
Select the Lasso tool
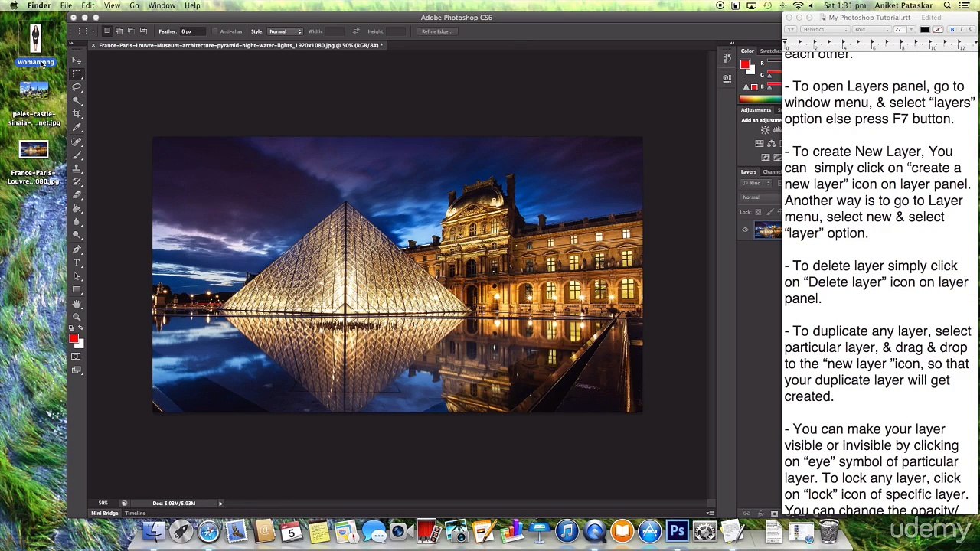click(77, 87)
